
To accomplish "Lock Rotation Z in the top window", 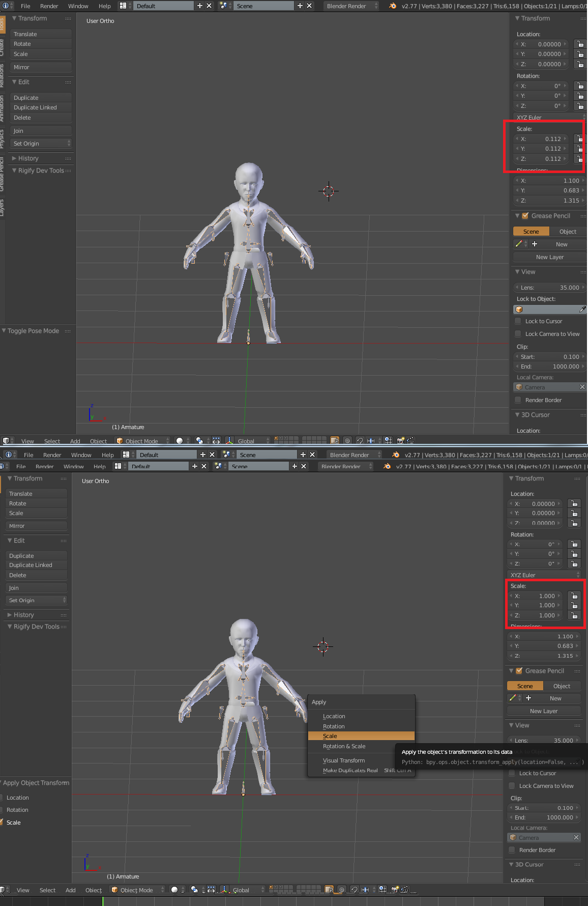I will tap(580, 106).
